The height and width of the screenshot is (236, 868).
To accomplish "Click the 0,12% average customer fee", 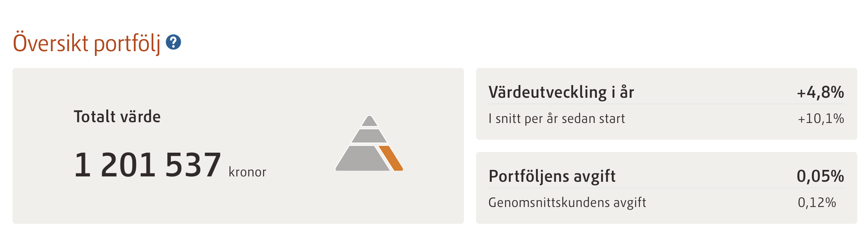I will [x=817, y=202].
